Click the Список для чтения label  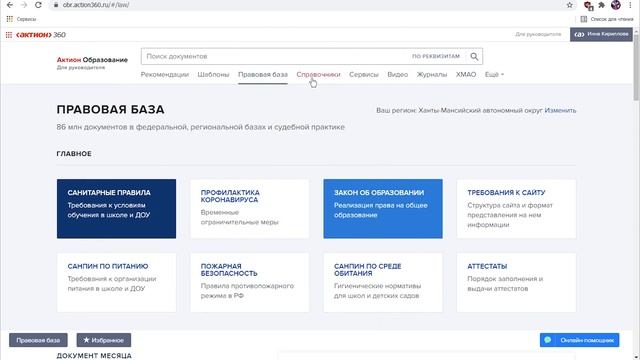pos(612,19)
